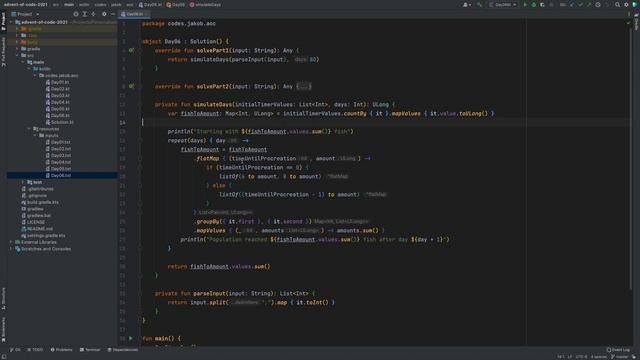Toggle the Project side tool window stripe
The height and width of the screenshot is (360, 640).
3,21
